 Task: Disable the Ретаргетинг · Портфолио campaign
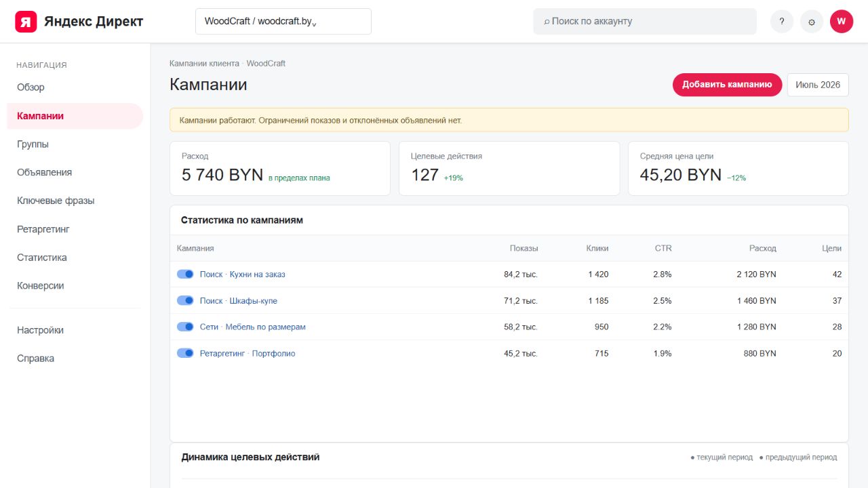pyautogui.click(x=185, y=353)
